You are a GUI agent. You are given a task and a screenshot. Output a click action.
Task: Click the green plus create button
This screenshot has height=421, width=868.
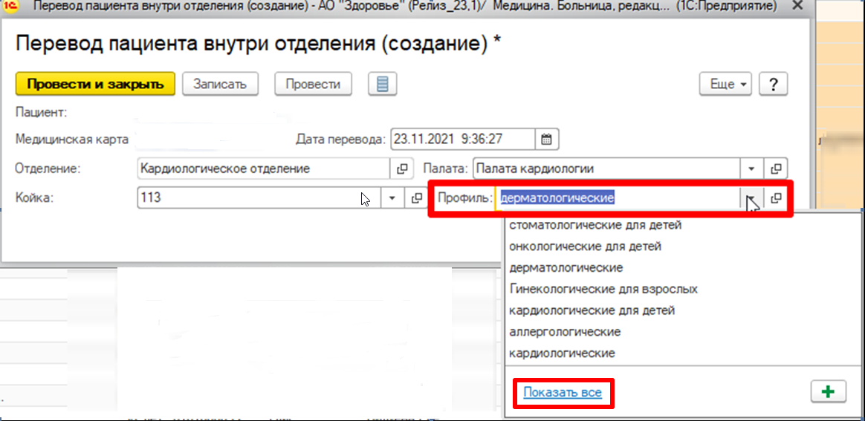829,391
